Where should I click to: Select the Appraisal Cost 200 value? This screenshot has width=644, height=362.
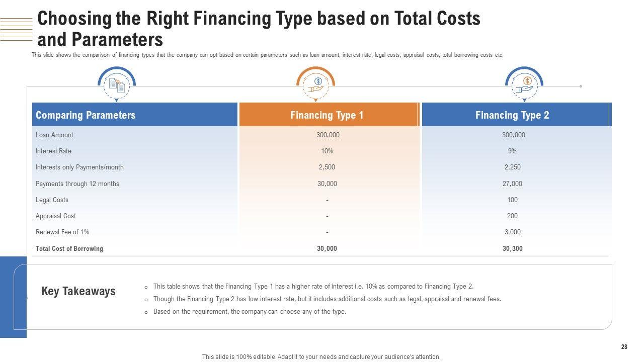pos(512,216)
